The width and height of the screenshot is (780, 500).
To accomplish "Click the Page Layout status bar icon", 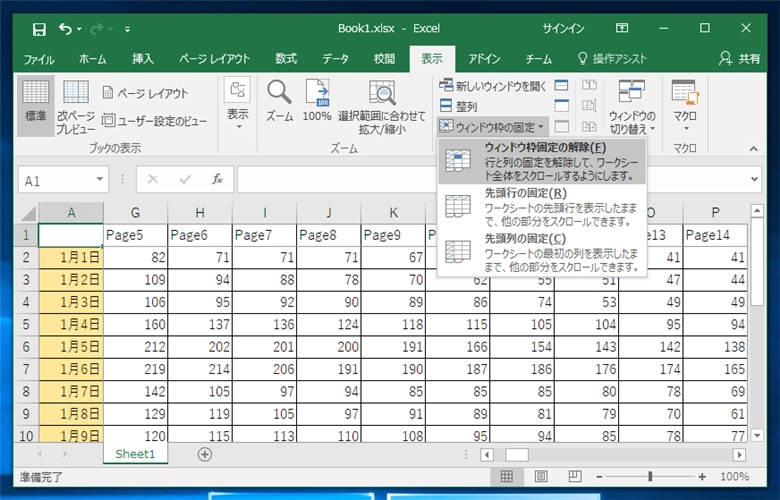I will tap(541, 477).
